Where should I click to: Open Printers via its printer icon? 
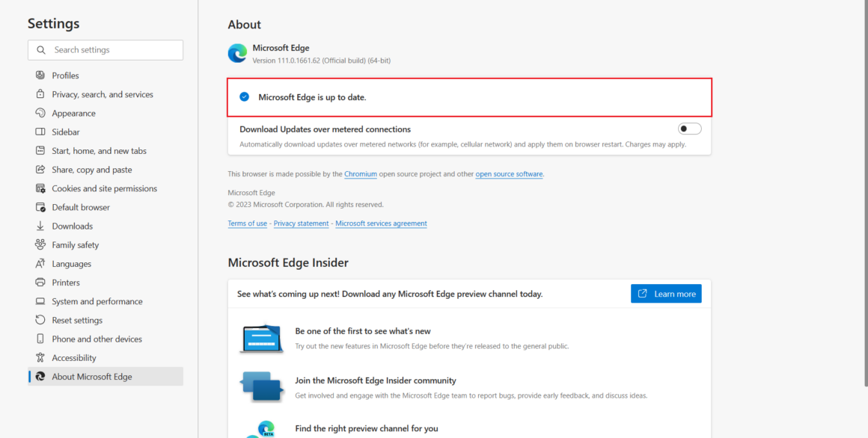(x=40, y=282)
